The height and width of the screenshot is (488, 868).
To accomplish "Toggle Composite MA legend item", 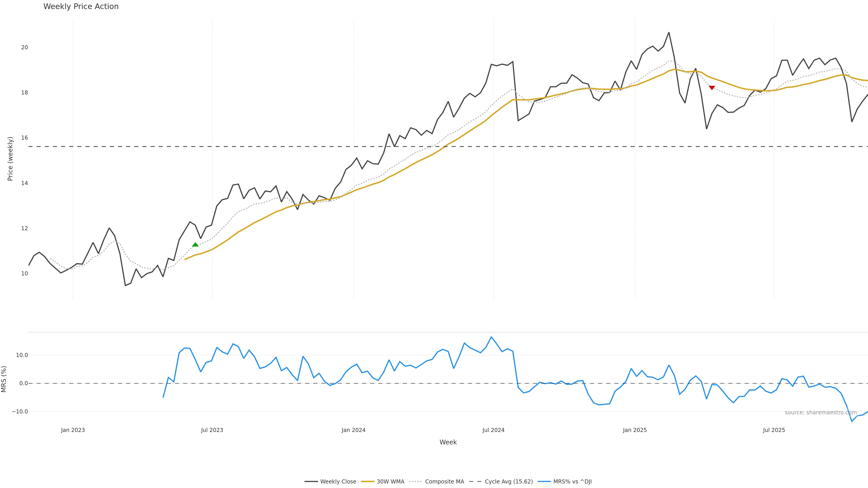I will click(x=444, y=482).
